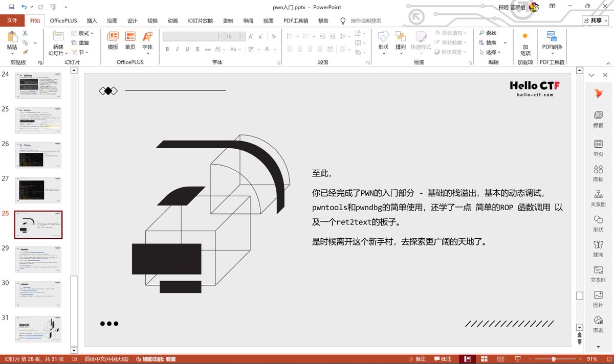
Task: Open sidebar 单页 panel
Action: pos(598,148)
